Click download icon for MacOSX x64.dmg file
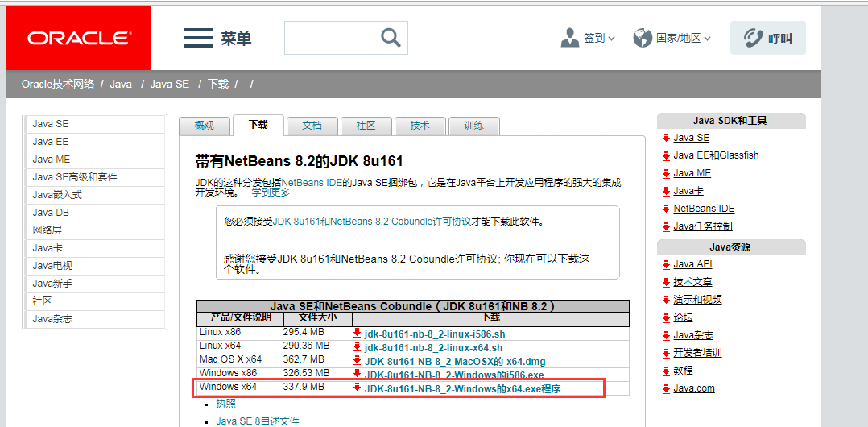The image size is (868, 427). [357, 361]
